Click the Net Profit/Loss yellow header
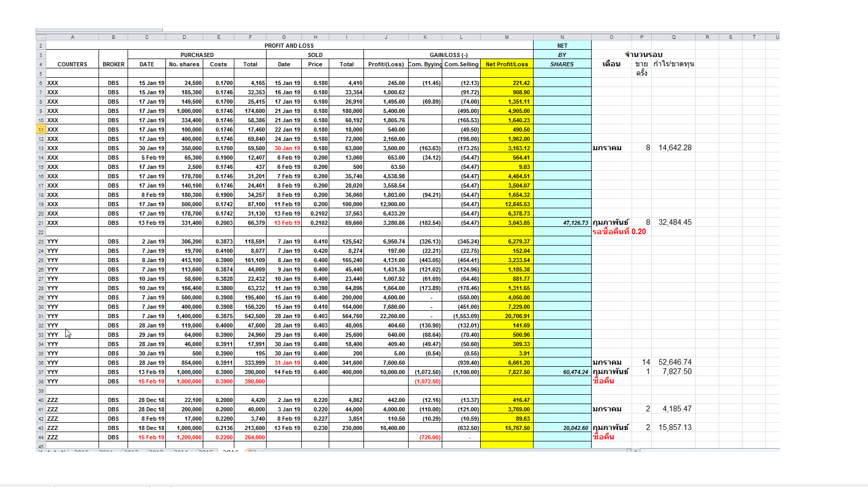 coord(507,64)
